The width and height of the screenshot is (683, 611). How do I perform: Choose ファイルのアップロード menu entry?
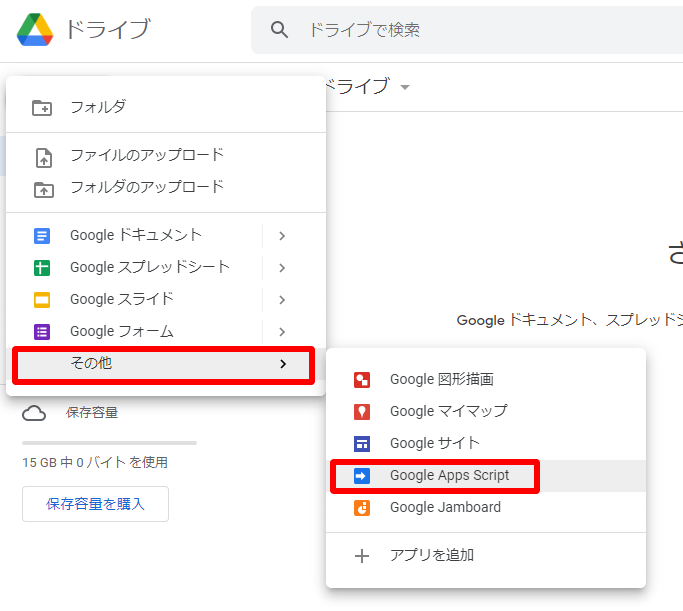[146, 156]
